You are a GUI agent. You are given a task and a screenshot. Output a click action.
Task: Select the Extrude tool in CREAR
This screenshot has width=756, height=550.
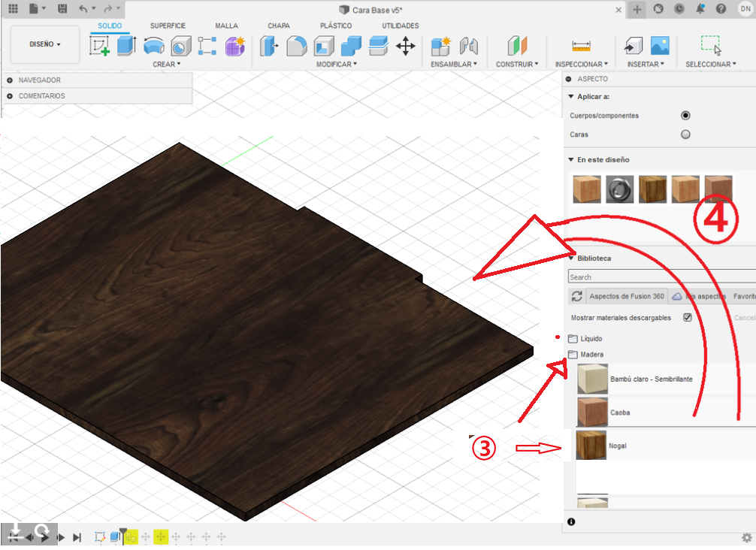[127, 46]
